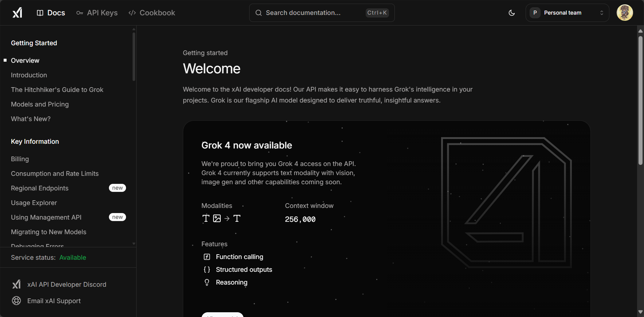Click the text output modality icon
The image size is (644, 317).
click(x=237, y=219)
